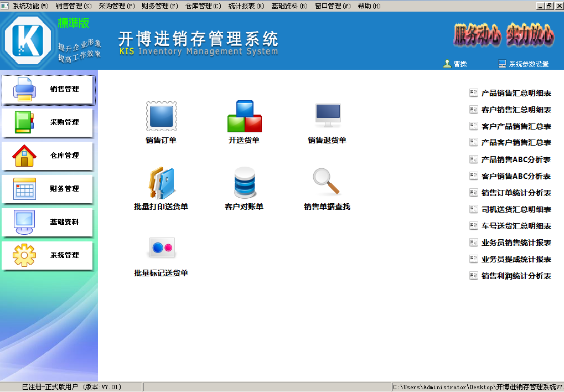564x392 pixels.
Task: Open the 客户销售汇总明细表 report
Action: [x=516, y=110]
